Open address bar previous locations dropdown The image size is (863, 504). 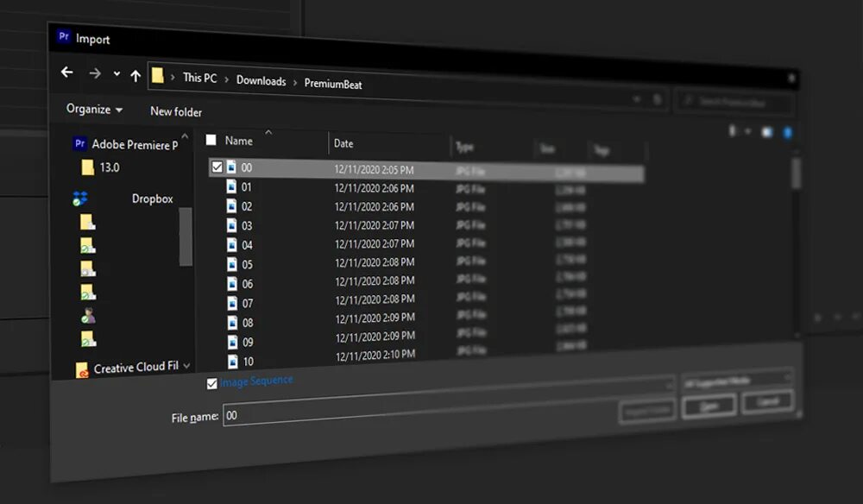[x=636, y=99]
